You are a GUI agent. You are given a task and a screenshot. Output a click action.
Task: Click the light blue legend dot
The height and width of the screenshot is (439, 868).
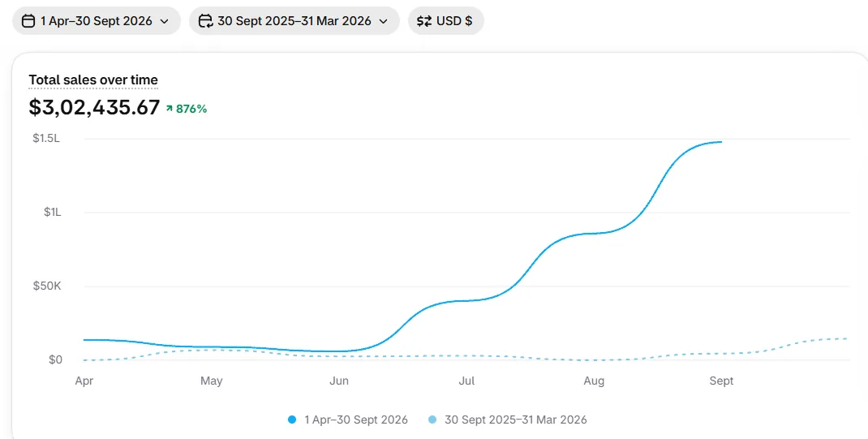[433, 420]
